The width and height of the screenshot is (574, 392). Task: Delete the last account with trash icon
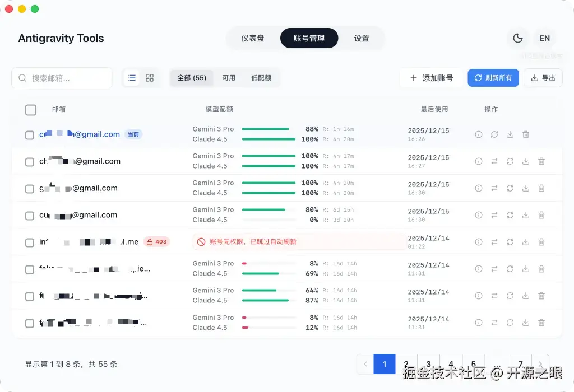click(541, 323)
